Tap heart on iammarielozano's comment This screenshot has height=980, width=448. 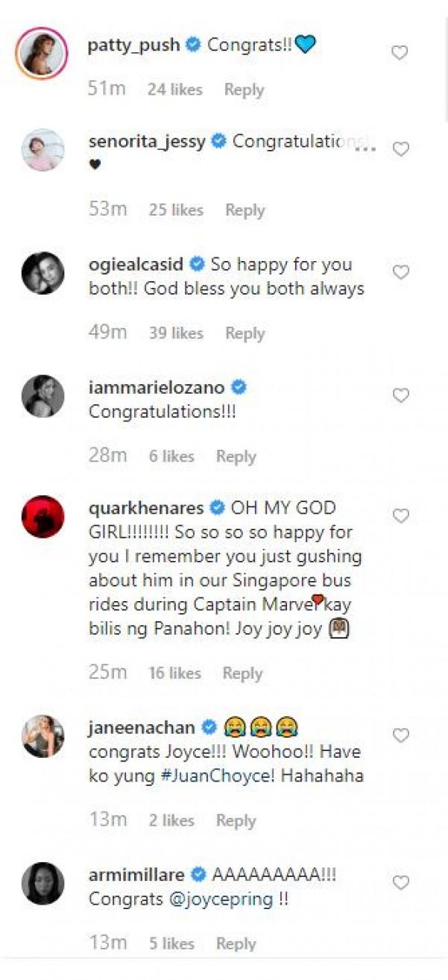point(401,395)
